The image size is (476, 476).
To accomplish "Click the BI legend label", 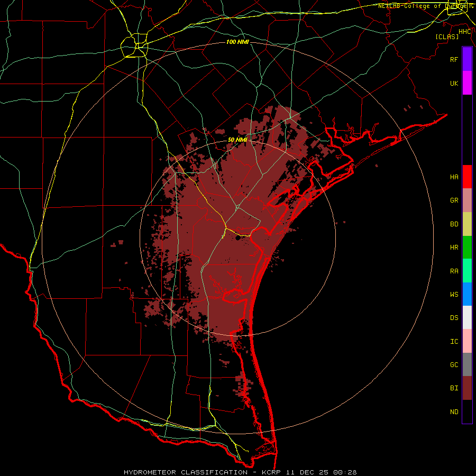I will point(454,388).
